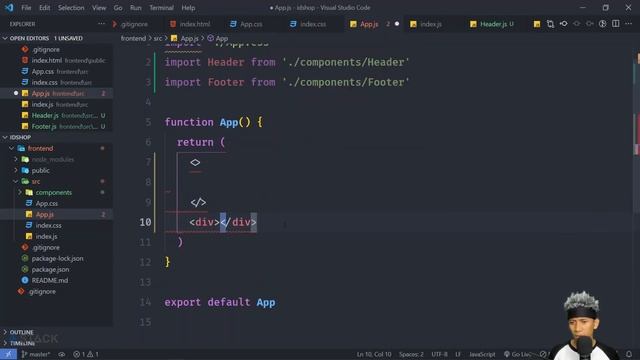The width and height of the screenshot is (640, 360).
Task: Switch to the Header.js editor tab
Action: click(493, 24)
